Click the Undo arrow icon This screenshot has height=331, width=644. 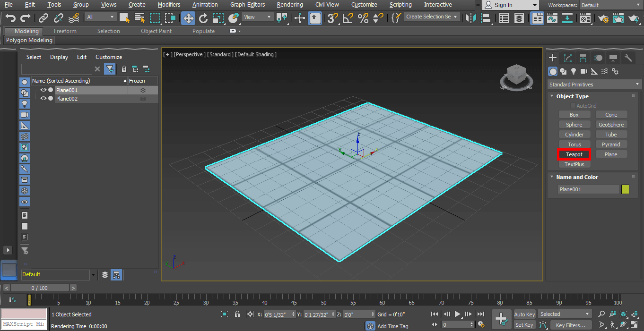(x=10, y=18)
